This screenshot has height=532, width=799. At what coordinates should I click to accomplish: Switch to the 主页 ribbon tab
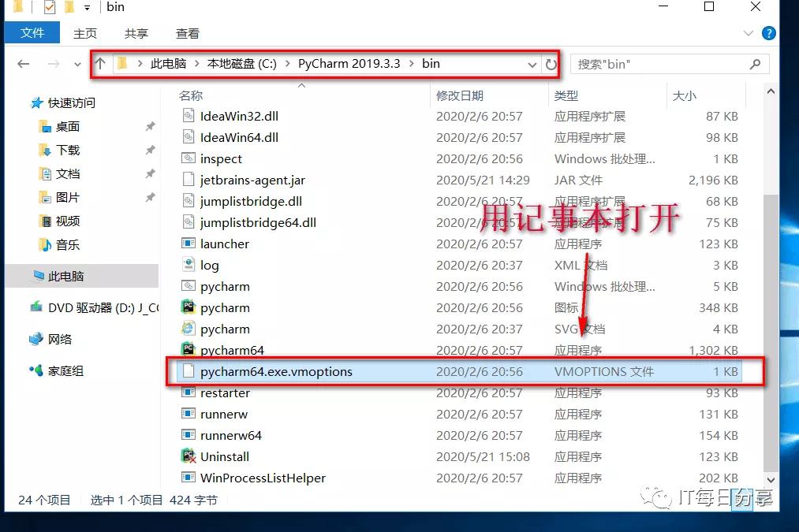tap(84, 34)
